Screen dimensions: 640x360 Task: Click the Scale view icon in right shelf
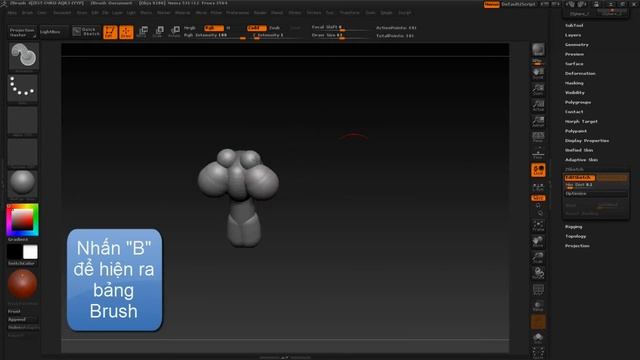[538, 257]
